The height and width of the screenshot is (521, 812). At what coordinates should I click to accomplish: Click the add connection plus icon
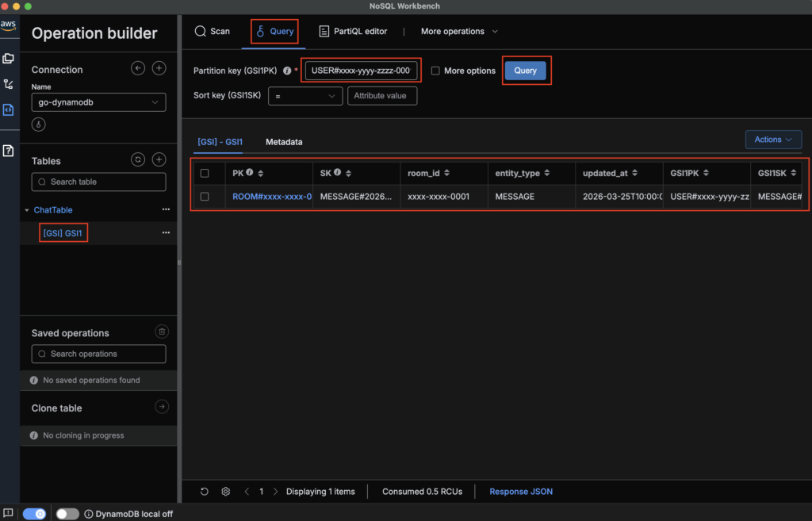(x=159, y=69)
